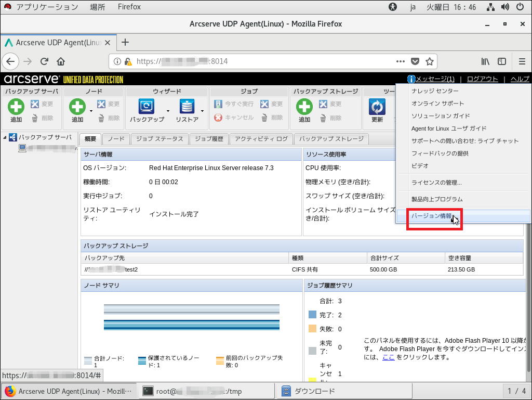
Task: Click 変更 in the backup storage group
Action: (330, 104)
